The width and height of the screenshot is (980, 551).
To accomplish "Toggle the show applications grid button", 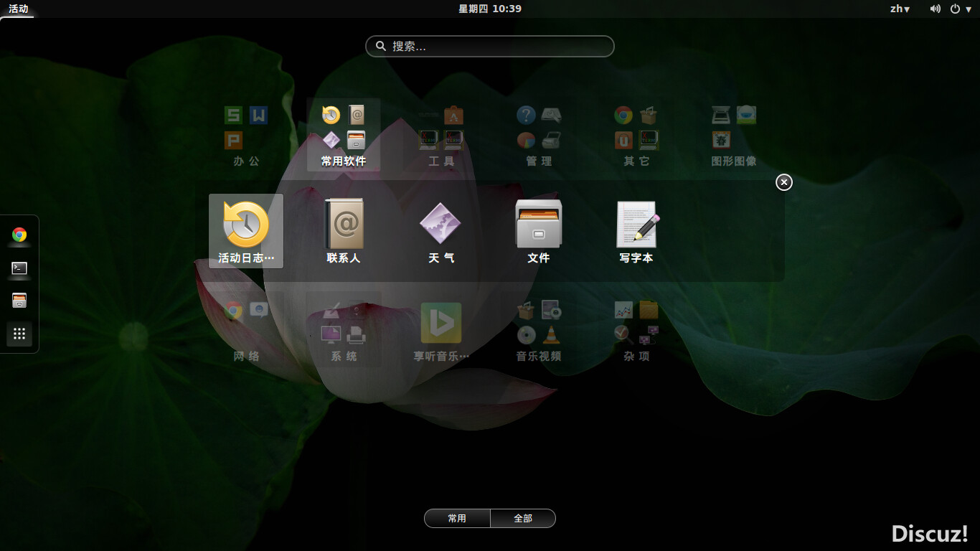I will coord(19,334).
